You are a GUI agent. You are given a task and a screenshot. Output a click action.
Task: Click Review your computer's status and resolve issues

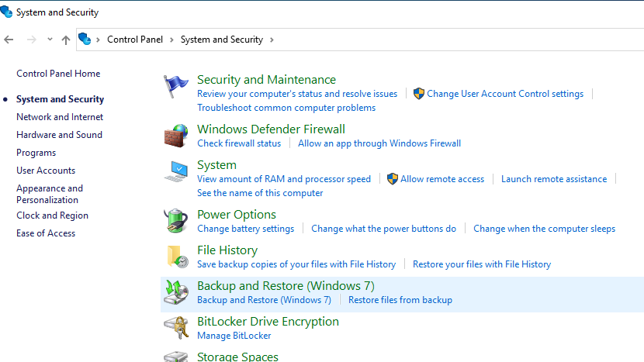tap(297, 94)
